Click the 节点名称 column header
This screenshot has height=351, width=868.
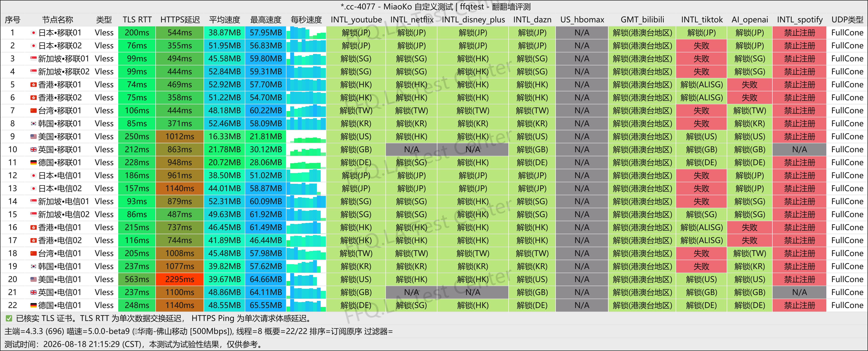(x=57, y=20)
